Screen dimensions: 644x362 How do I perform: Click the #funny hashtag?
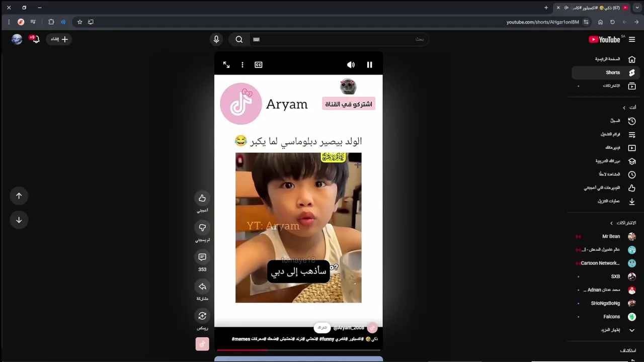pos(327,339)
